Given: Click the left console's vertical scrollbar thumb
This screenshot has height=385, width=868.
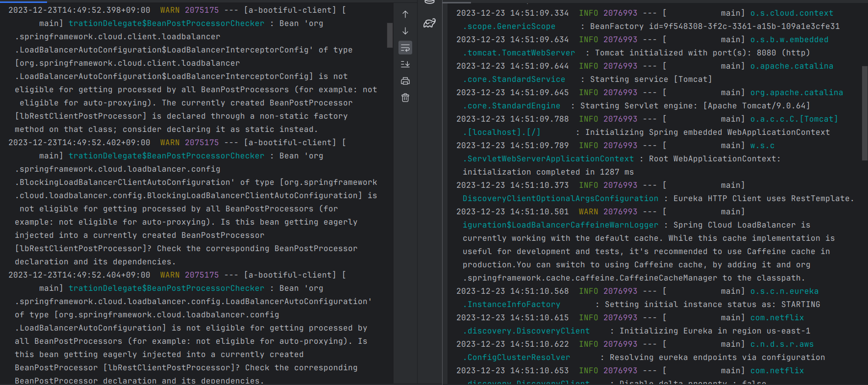Looking at the screenshot, I should (390, 35).
